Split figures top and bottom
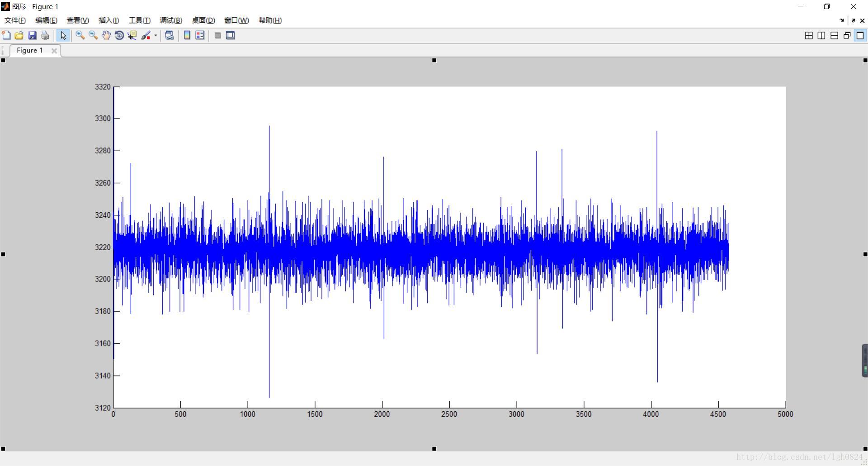The width and height of the screenshot is (868, 466). (x=834, y=35)
